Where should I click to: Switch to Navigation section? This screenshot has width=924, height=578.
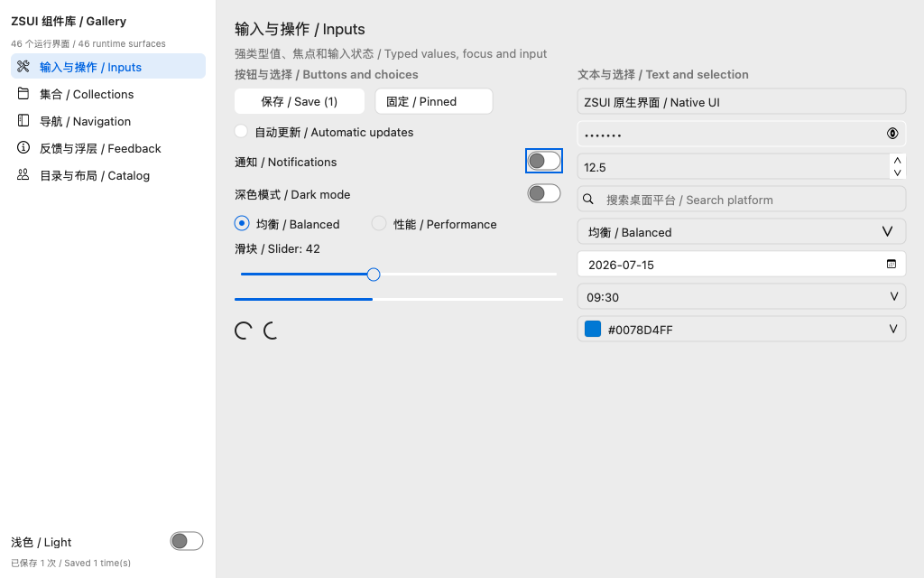pos(108,121)
